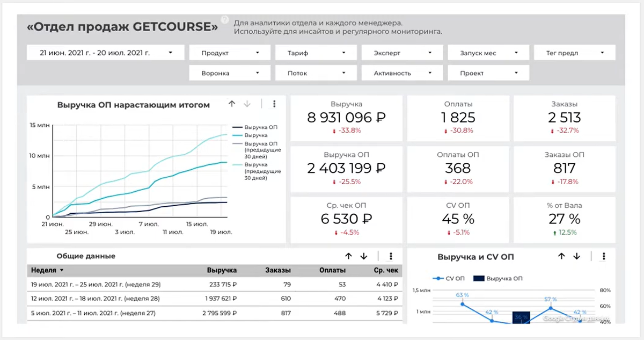644x340 pixels.
Task: Click the "Заказы ОП" scorecard value 817
Action: pyautogui.click(x=565, y=169)
